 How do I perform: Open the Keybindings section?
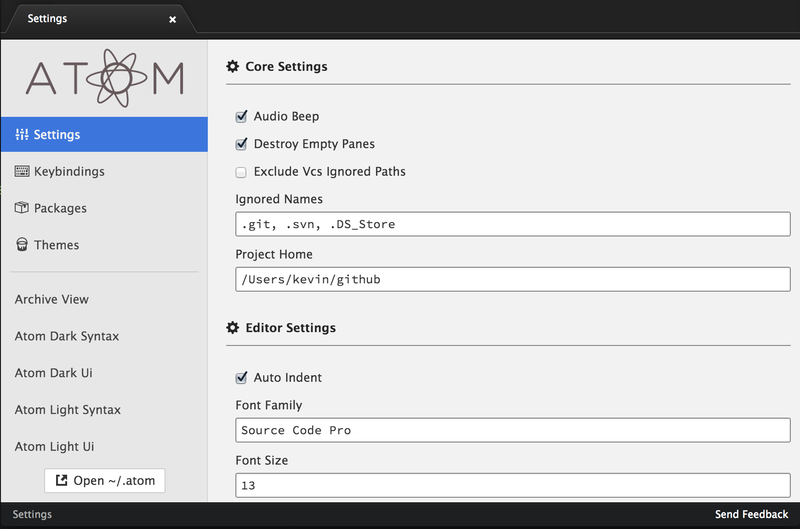point(69,172)
